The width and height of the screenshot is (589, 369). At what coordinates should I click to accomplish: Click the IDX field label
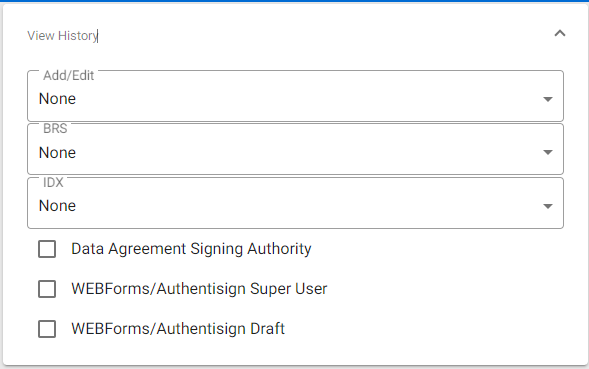tap(53, 182)
